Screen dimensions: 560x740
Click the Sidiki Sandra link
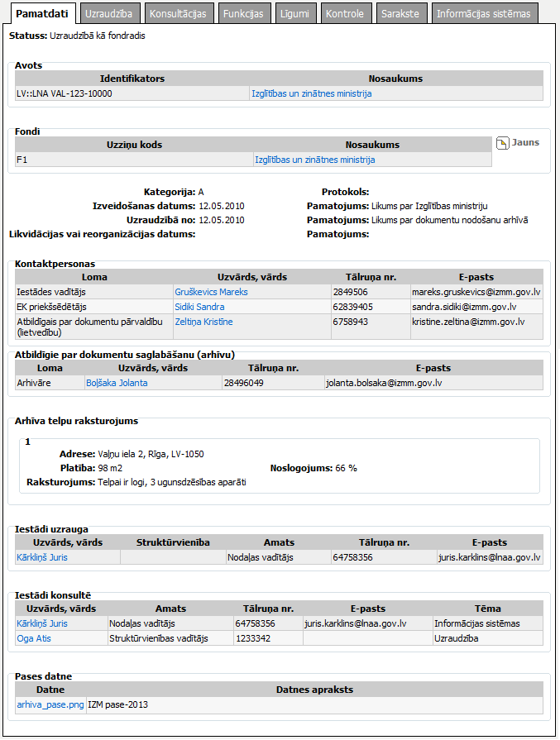coord(199,307)
